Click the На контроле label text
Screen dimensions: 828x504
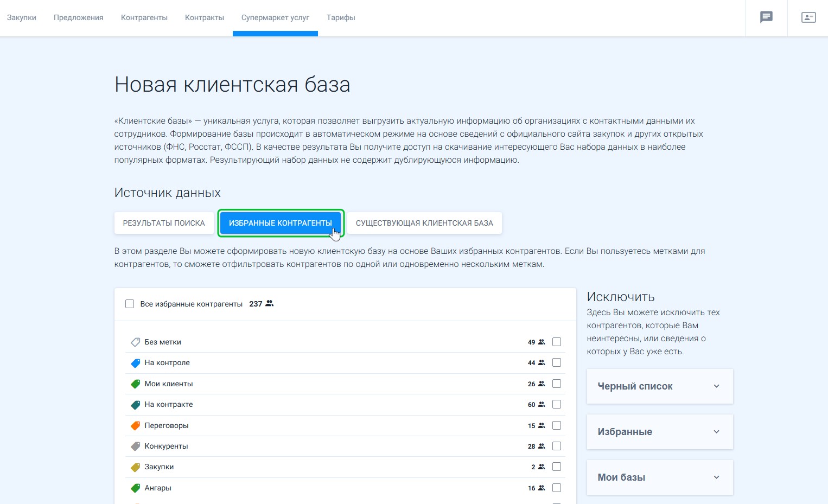tap(167, 362)
